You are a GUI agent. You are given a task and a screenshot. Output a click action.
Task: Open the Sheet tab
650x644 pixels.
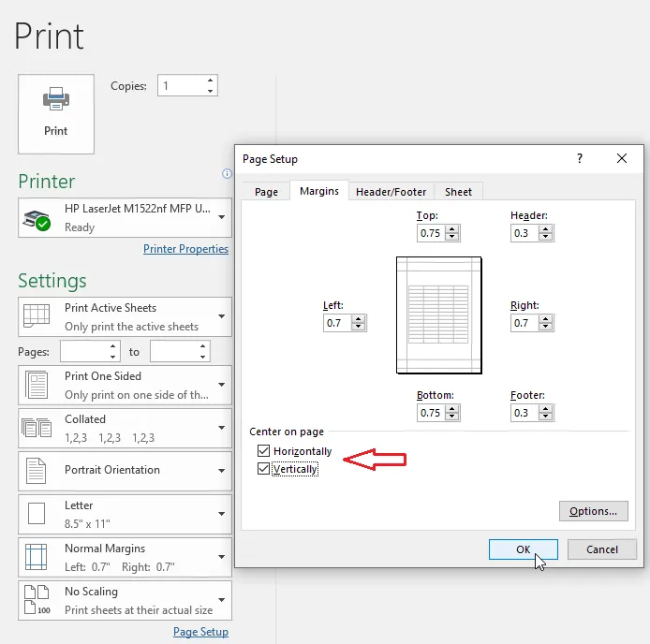(x=458, y=192)
